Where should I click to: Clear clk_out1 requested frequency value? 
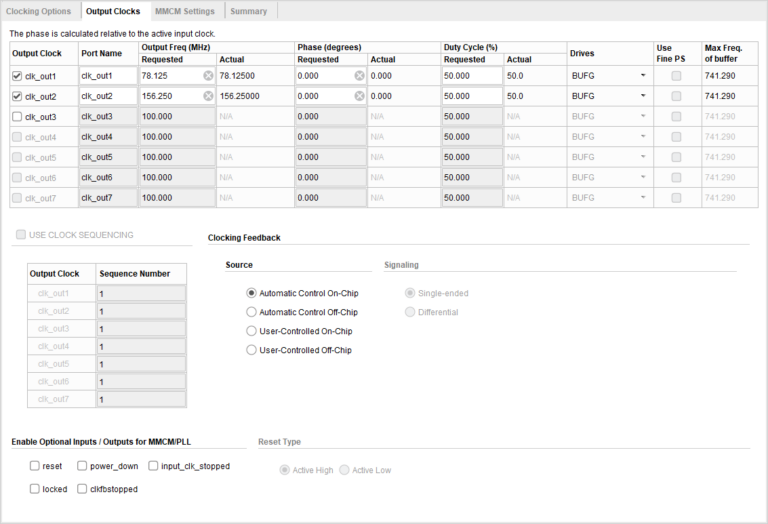pos(208,76)
